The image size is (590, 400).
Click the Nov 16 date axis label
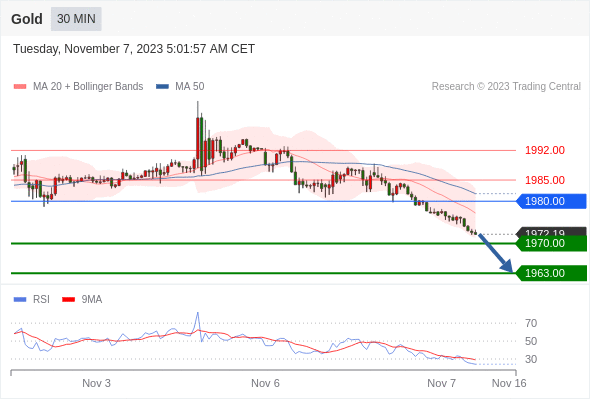[x=509, y=383]
